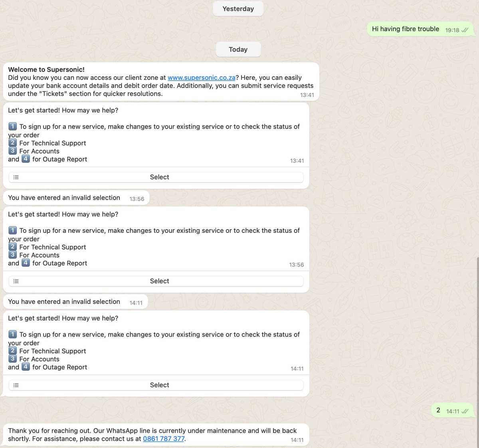Screen dimensions: 479x448
Task: Click the "4" keycap icon for Outage Report
Action: [x=26, y=159]
